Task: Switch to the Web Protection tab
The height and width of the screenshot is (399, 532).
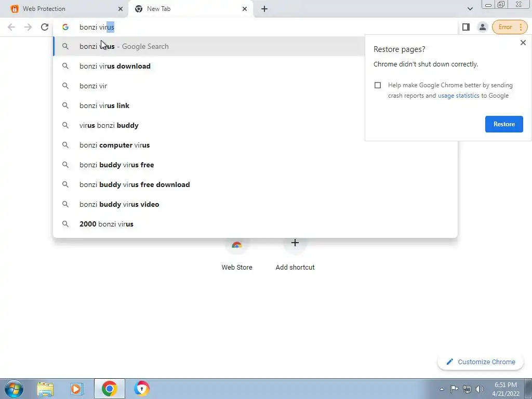Action: [x=64, y=9]
